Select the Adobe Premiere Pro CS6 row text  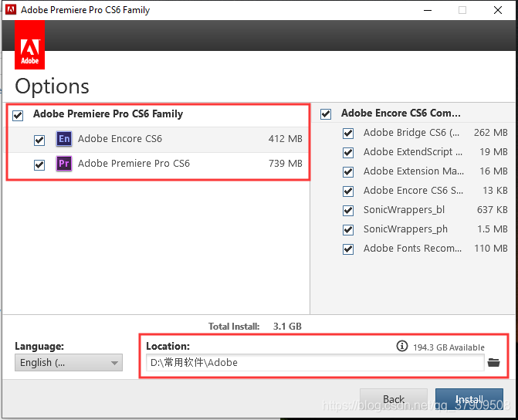point(134,163)
